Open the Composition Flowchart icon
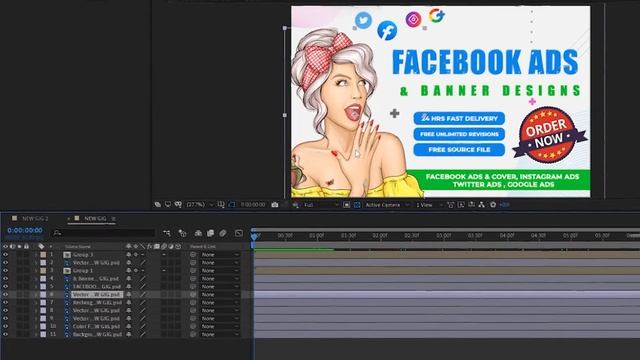The height and width of the screenshot is (360, 640). click(482, 204)
